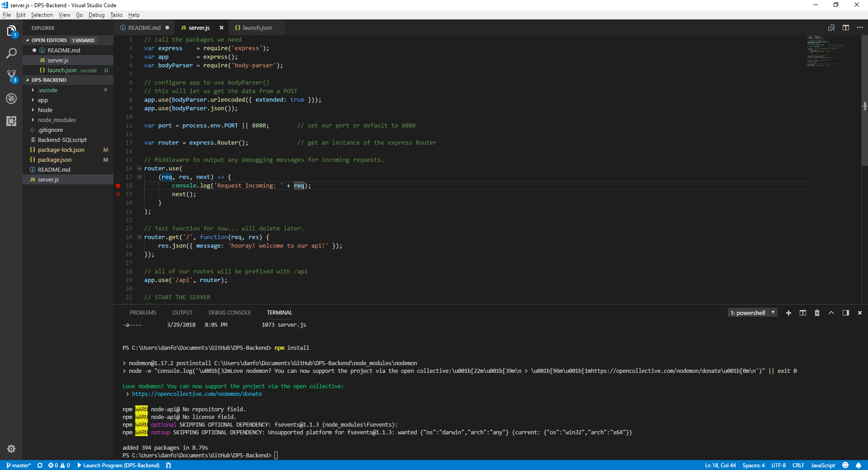
Task: Start Launch Program (DPS-Backend) from status bar
Action: [x=118, y=465]
